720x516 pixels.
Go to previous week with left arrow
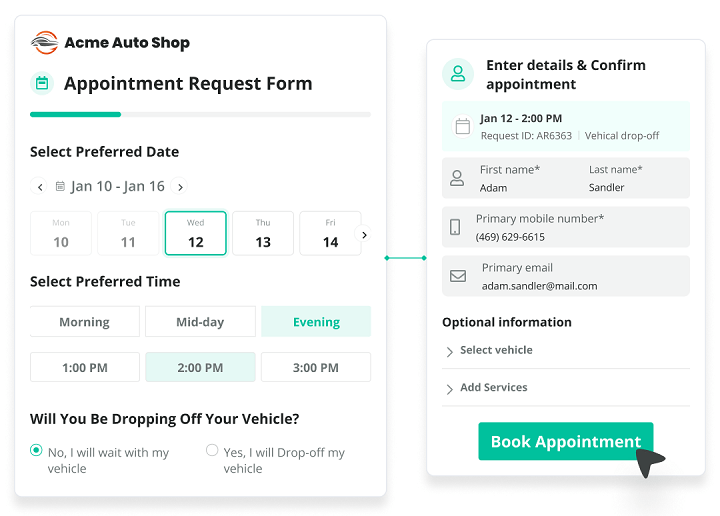pos(40,186)
